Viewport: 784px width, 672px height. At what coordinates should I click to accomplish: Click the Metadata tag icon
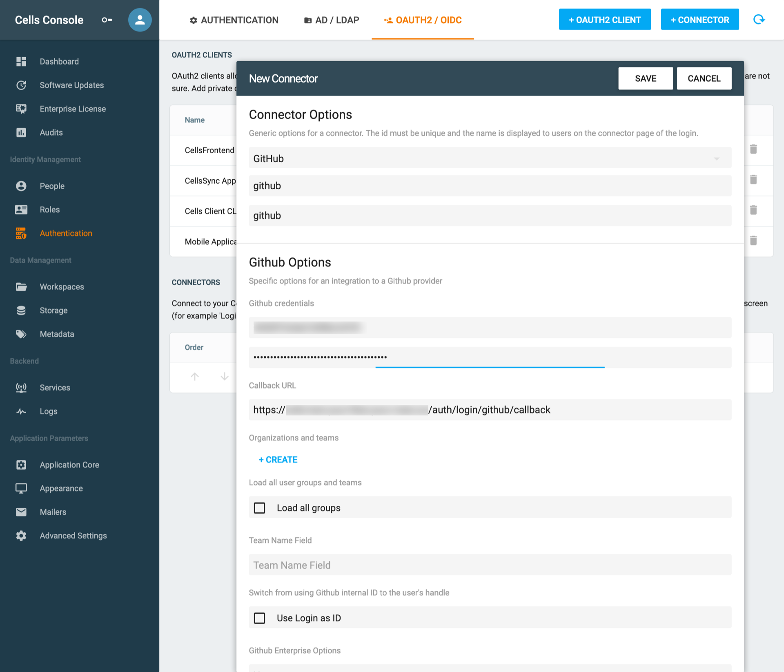pos(21,335)
